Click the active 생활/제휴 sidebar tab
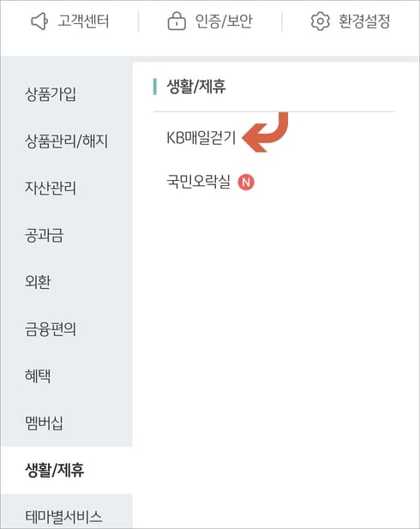The height and width of the screenshot is (529, 420). [x=67, y=470]
